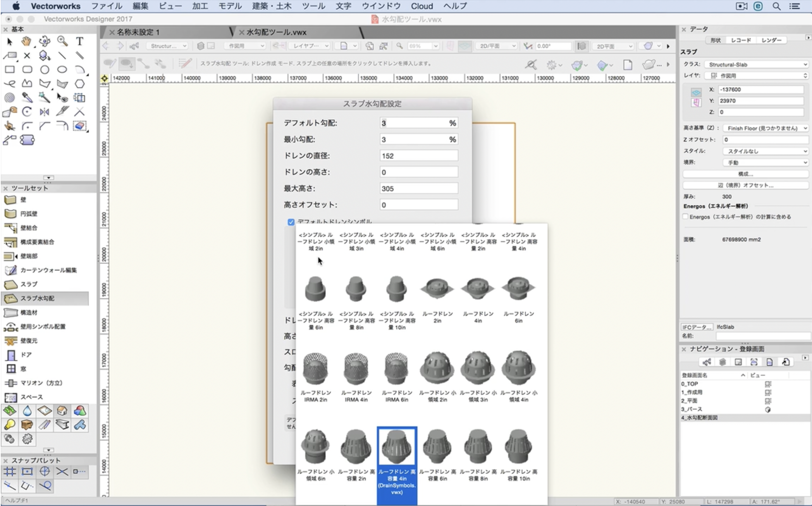This screenshot has height=506, width=812.
Task: Open the Apple menu
Action: pyautogui.click(x=16, y=6)
